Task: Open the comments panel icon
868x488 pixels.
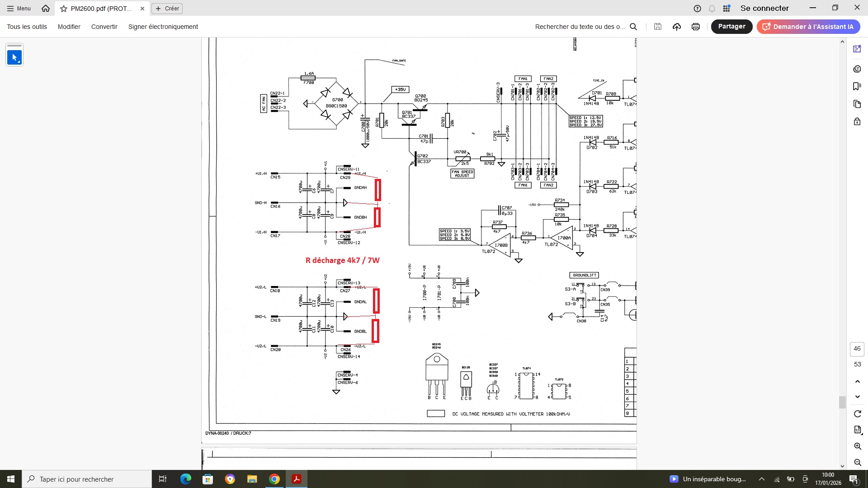Action: tap(857, 69)
